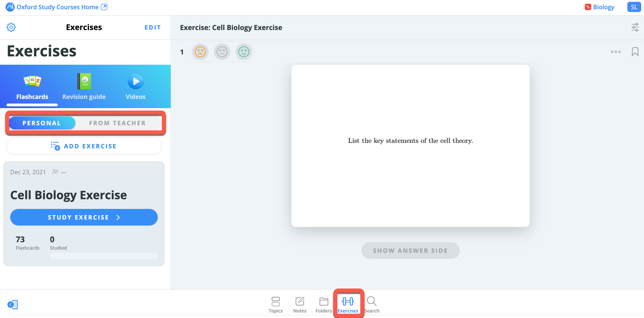Click SHOW ANSWER SIDE button
This screenshot has height=318, width=644.
tap(410, 251)
